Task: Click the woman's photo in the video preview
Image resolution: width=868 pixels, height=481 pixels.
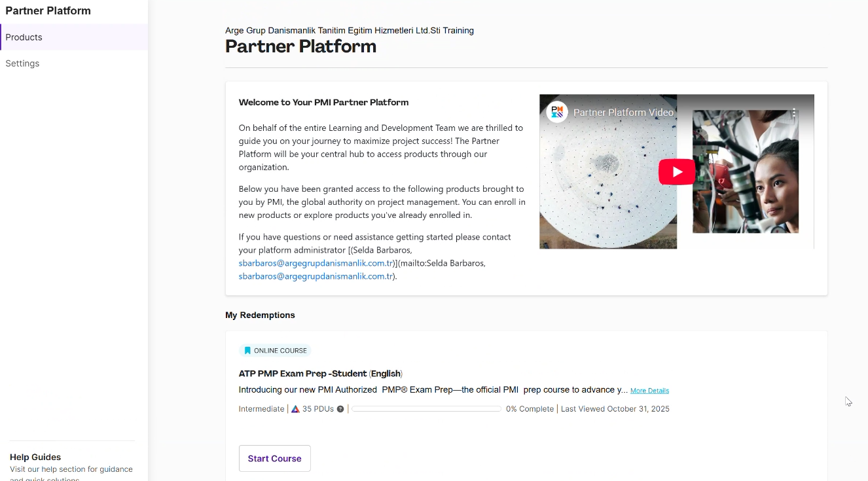Action: (x=746, y=171)
